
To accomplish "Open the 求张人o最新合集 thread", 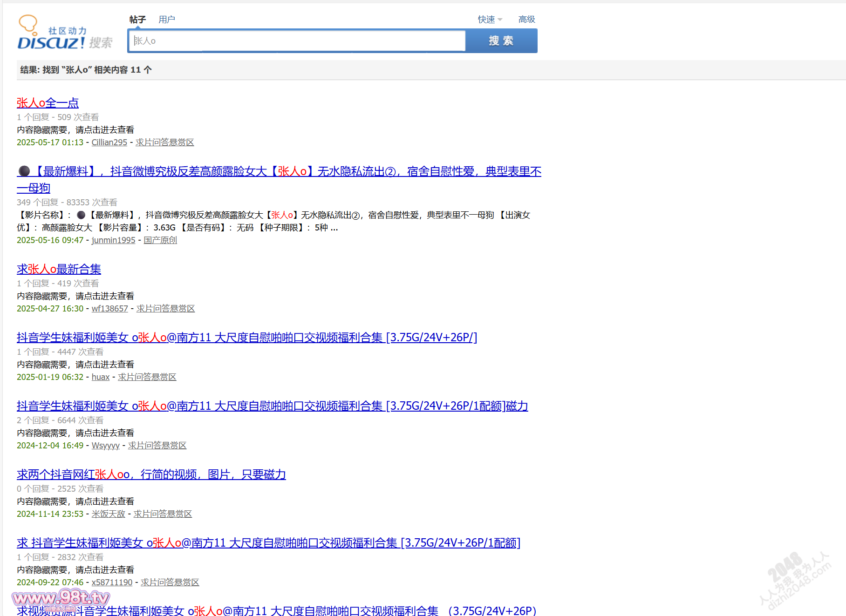I will pos(58,269).
